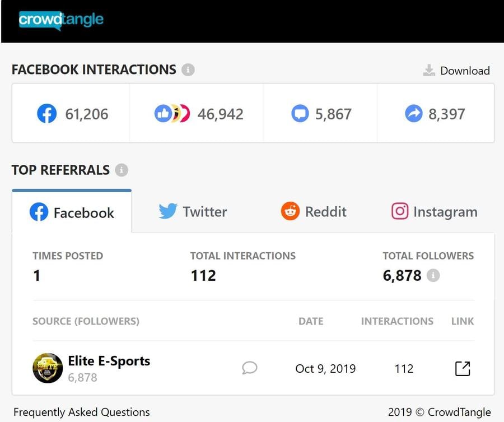This screenshot has width=504, height=422.
Task: Click the Download button
Action: pos(456,71)
